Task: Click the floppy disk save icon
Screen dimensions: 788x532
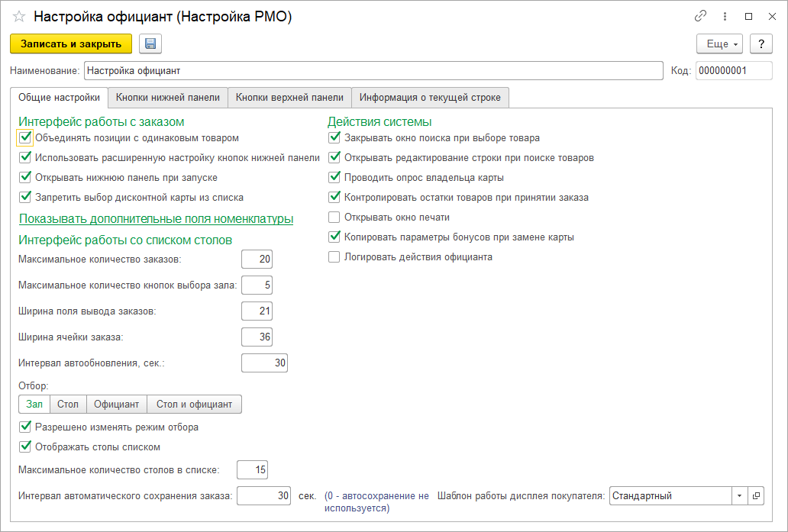Action: pos(150,44)
